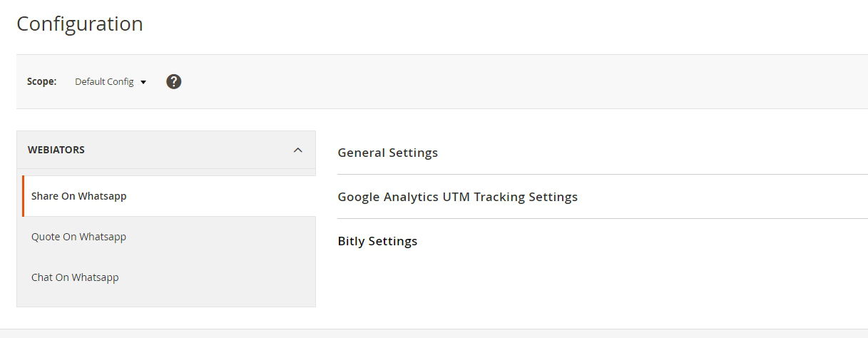This screenshot has width=868, height=338.
Task: Expand the Bitly Settings section
Action: [377, 241]
